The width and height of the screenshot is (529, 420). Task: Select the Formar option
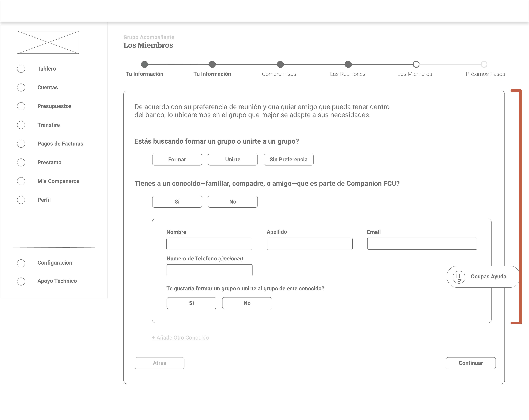tap(177, 160)
